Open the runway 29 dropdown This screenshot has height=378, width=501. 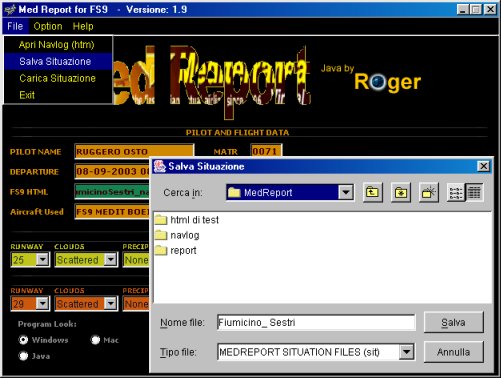pos(43,303)
